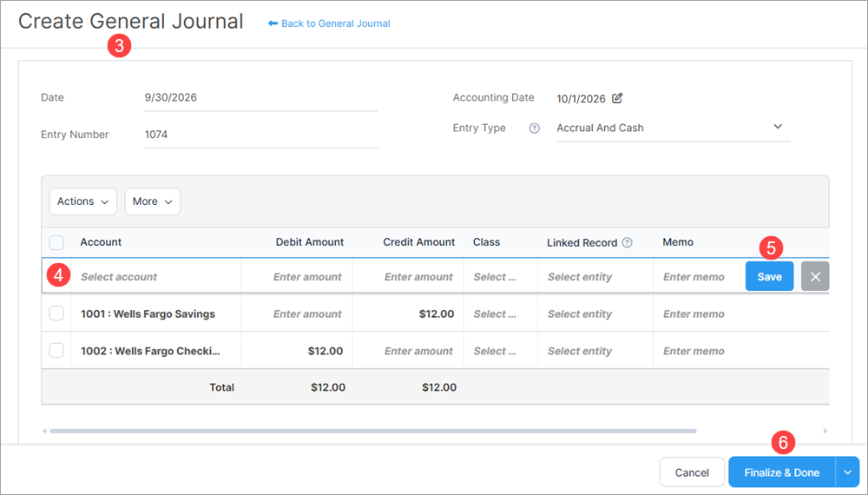The image size is (868, 495).
Task: Open the Actions dropdown
Action: tap(83, 201)
